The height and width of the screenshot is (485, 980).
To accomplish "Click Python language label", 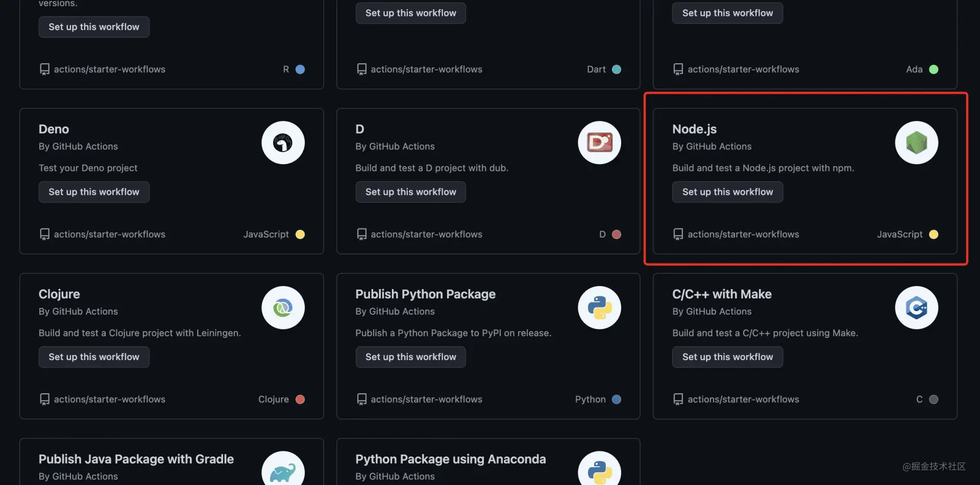I will 591,399.
